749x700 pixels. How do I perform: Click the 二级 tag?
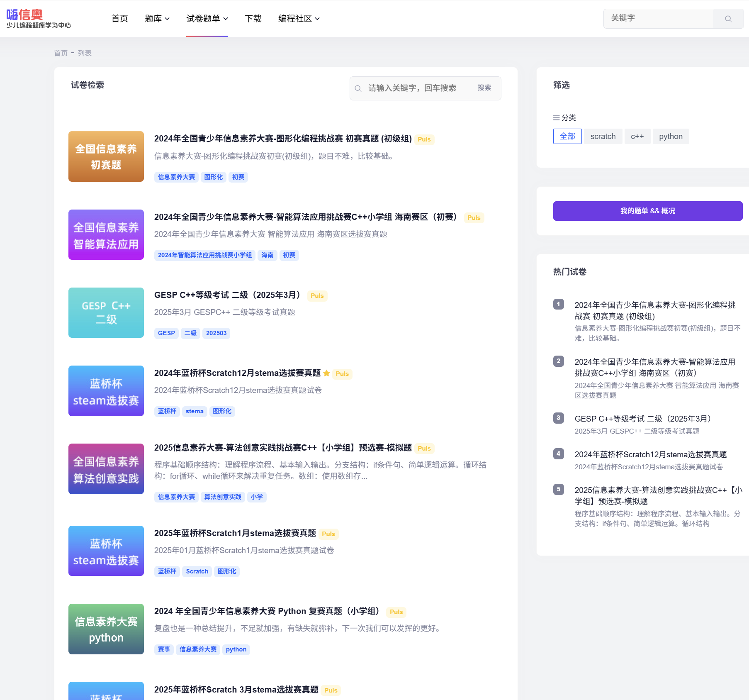(190, 333)
